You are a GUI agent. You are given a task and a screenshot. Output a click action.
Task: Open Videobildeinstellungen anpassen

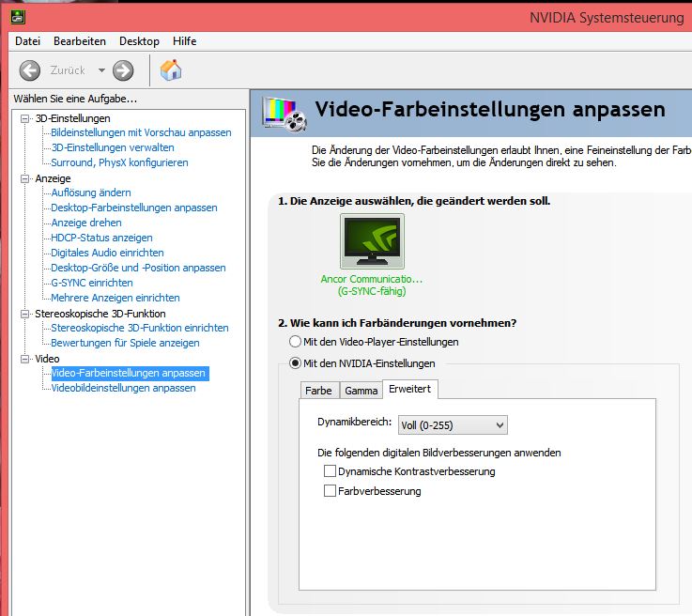point(123,388)
